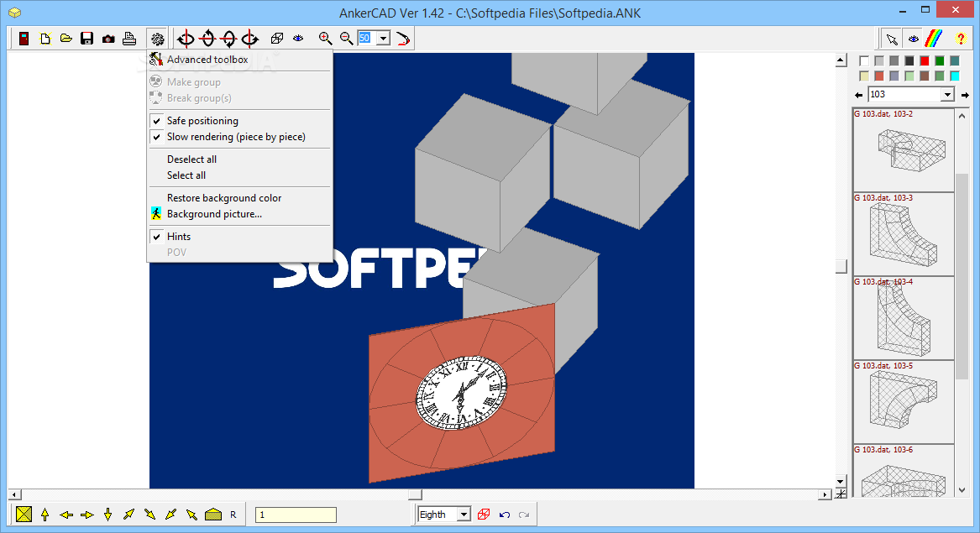Open Background picture... dialog
The width and height of the screenshot is (980, 533).
[x=239, y=214]
